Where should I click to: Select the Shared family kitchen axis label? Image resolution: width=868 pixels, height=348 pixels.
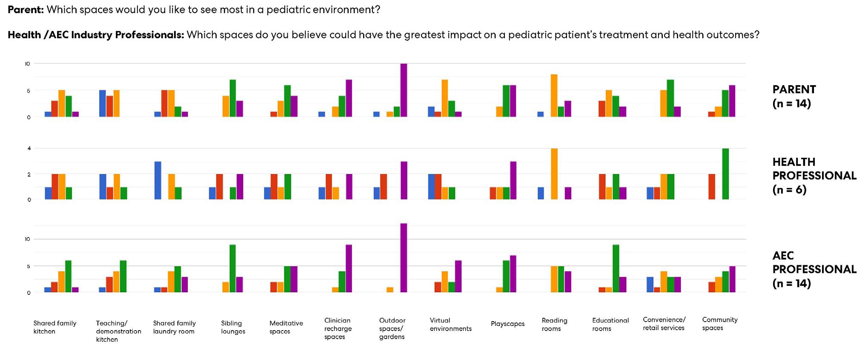click(54, 327)
